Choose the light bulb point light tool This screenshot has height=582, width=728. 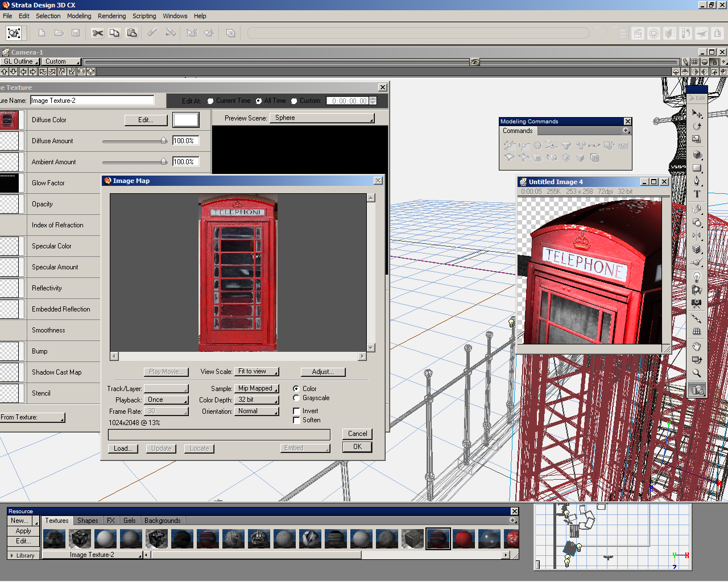[x=697, y=277]
